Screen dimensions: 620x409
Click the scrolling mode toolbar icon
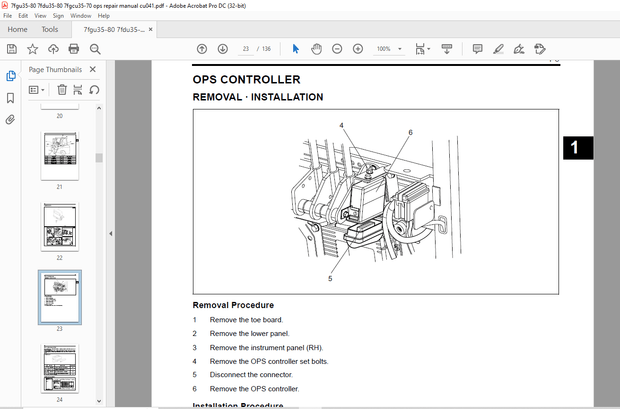(x=447, y=49)
